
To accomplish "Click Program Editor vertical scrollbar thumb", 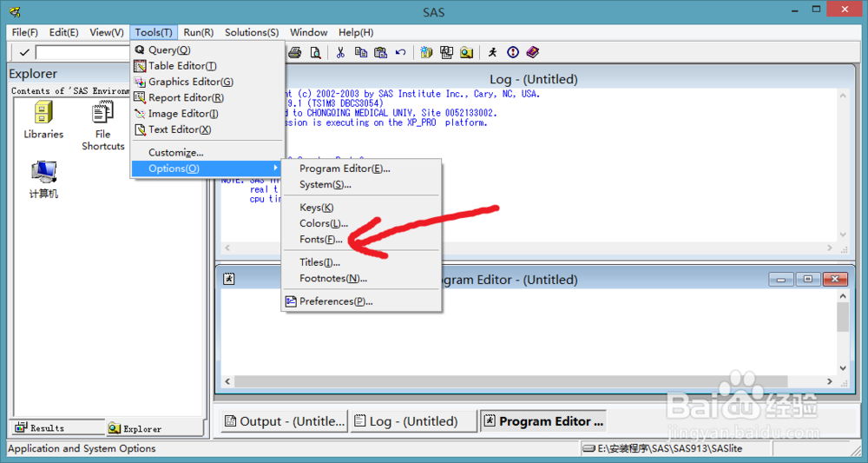I will (843, 317).
